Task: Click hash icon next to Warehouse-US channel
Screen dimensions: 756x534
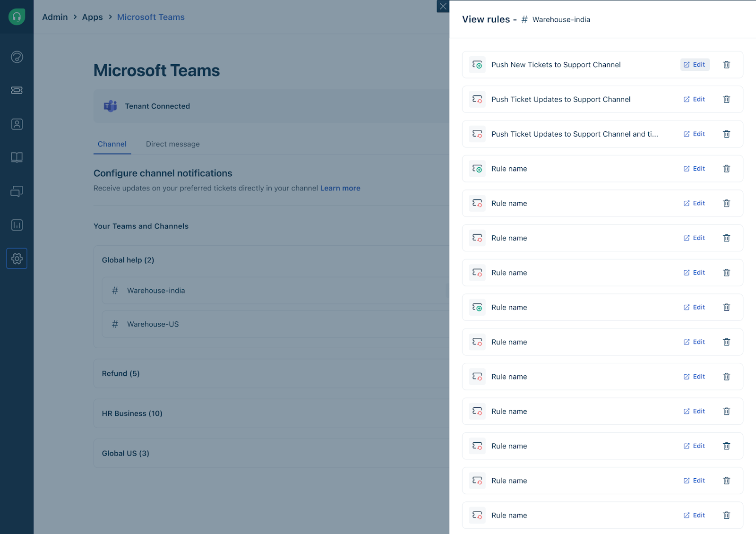Action: (x=115, y=324)
